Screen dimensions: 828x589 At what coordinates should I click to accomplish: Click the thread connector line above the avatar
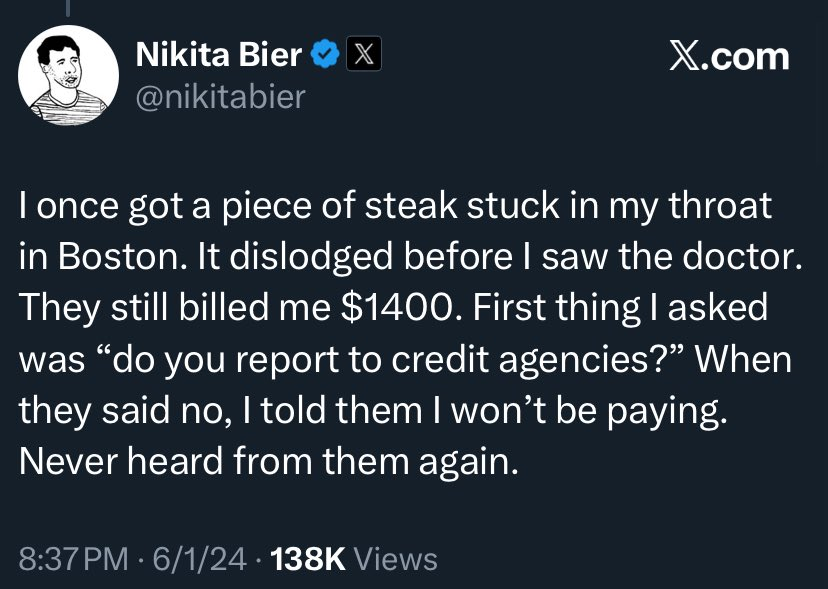(69, 8)
